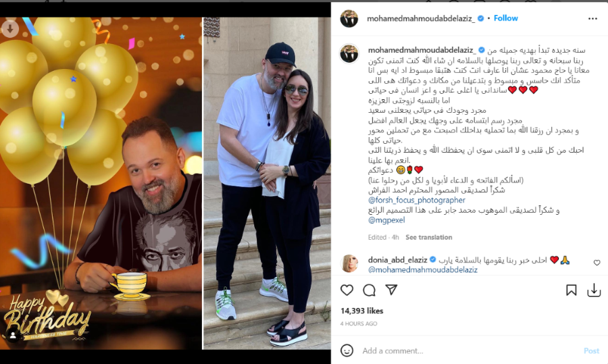Viewport: 608px width, 364px height.
Task: Open comments via the speech bubble icon
Action: (369, 290)
